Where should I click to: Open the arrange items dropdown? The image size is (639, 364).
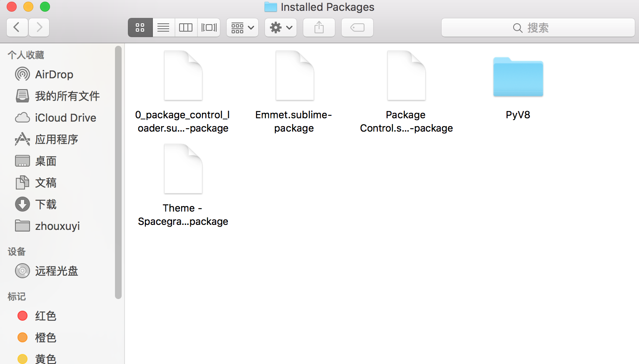(242, 27)
